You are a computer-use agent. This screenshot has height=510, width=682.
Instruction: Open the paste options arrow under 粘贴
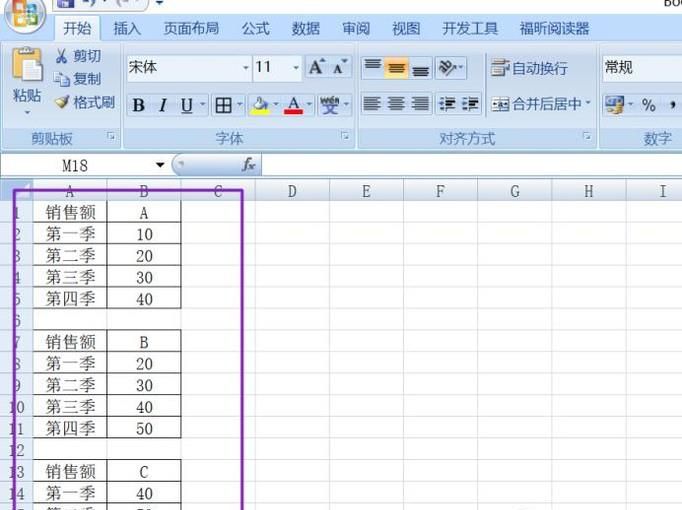(x=27, y=113)
